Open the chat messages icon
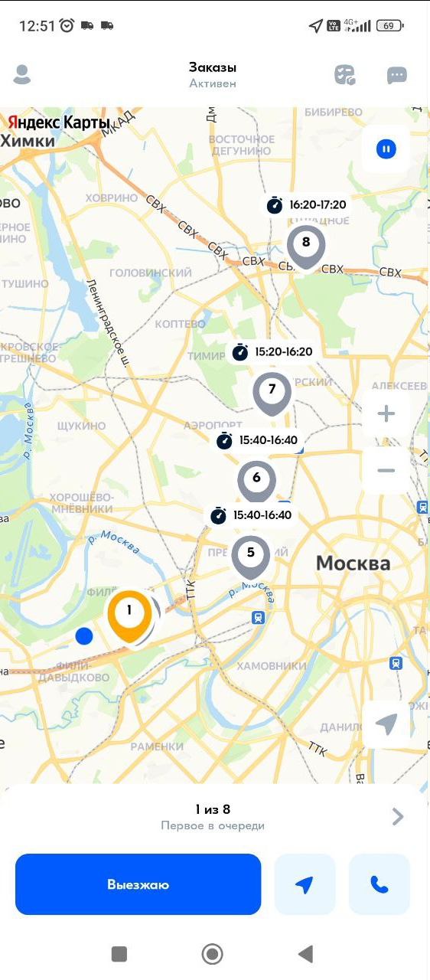The image size is (430, 980). [x=396, y=75]
